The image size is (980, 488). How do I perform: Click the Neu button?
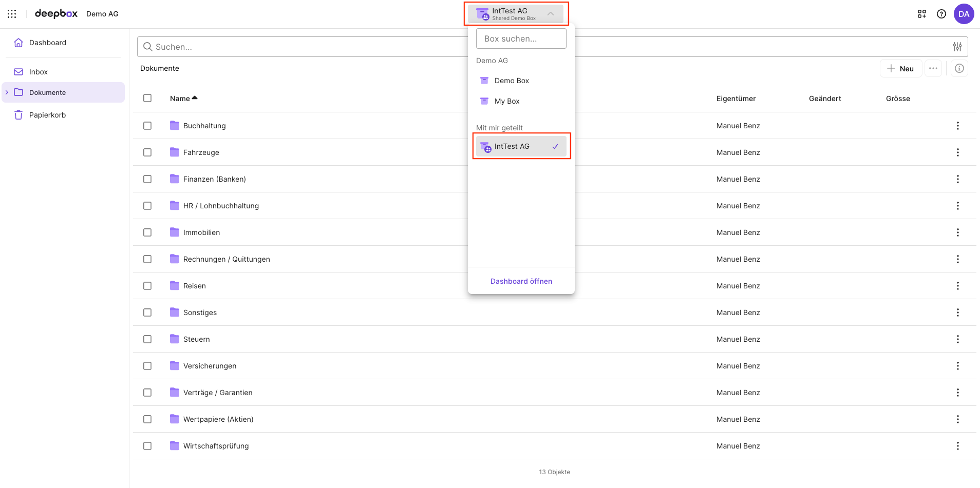tap(900, 68)
